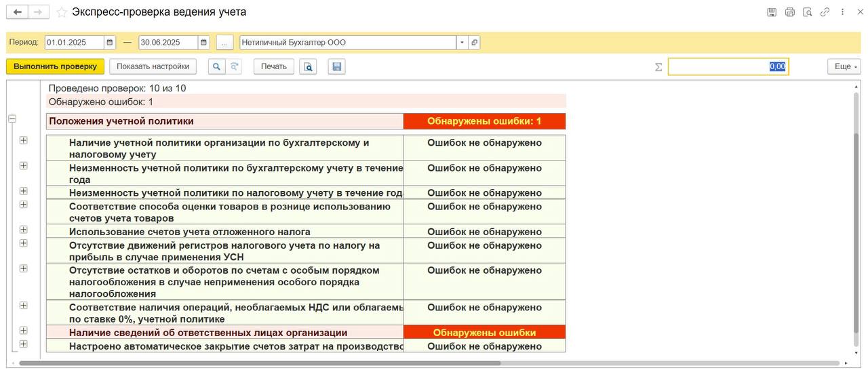This screenshot has width=868, height=374.
Task: Open preview icon in the title bar
Action: (807, 12)
